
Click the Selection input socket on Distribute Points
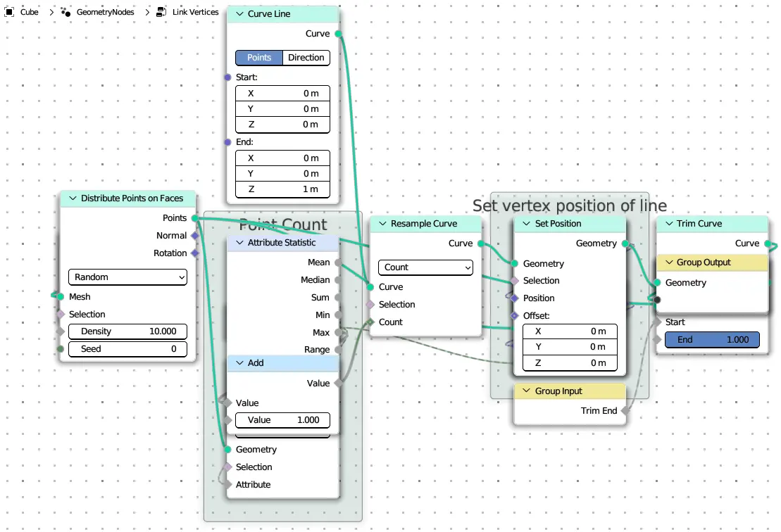[61, 314]
